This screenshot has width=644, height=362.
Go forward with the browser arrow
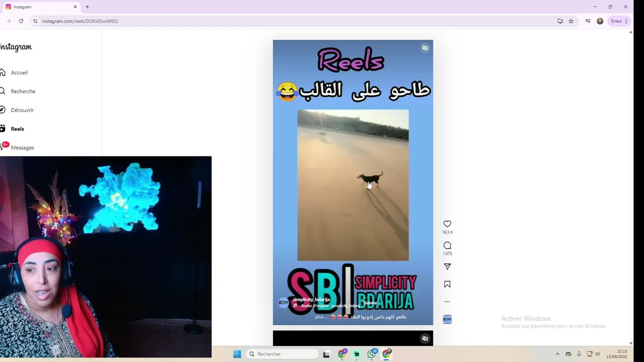9,21
